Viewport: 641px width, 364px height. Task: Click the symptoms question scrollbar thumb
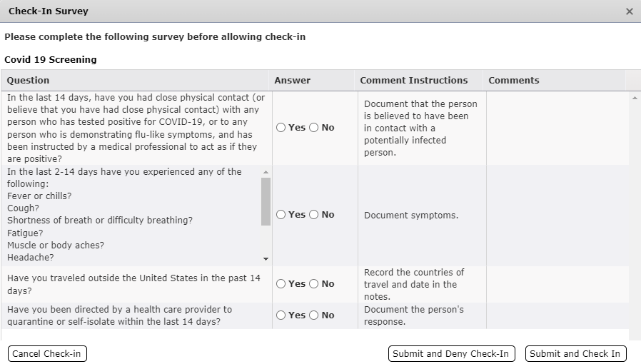266,201
